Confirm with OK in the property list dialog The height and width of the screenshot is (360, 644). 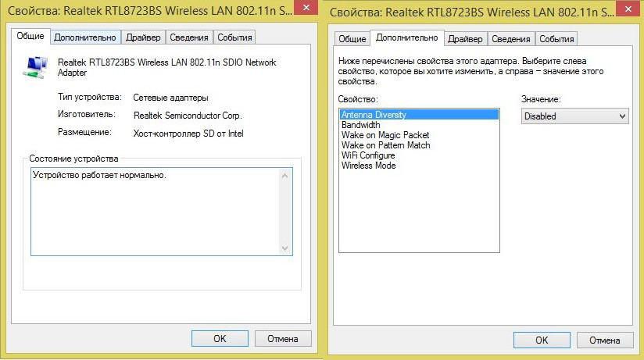(542, 340)
